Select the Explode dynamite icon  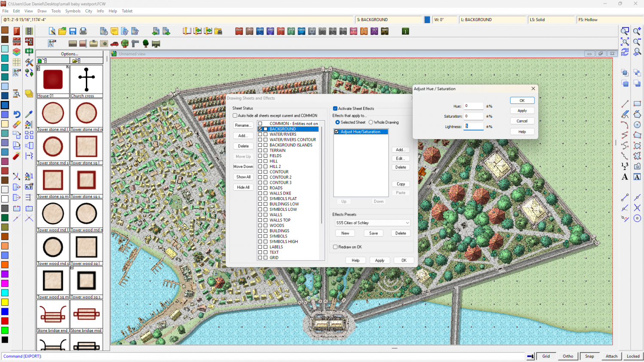click(x=17, y=156)
